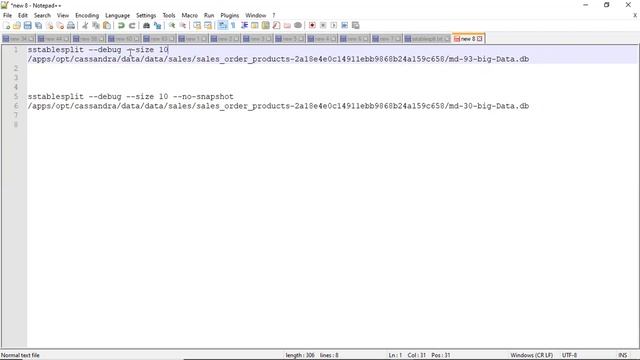This screenshot has width=640, height=360.
Task: Open the Folder as Workspace toolbar icon
Action: point(287,25)
